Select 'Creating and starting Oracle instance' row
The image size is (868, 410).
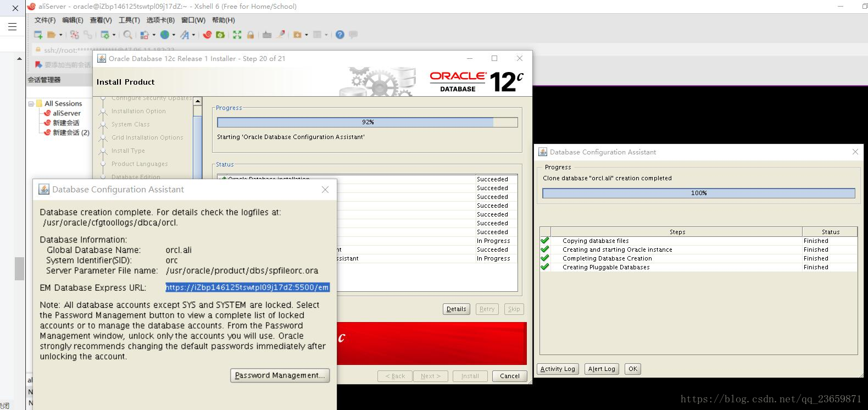tap(698, 250)
